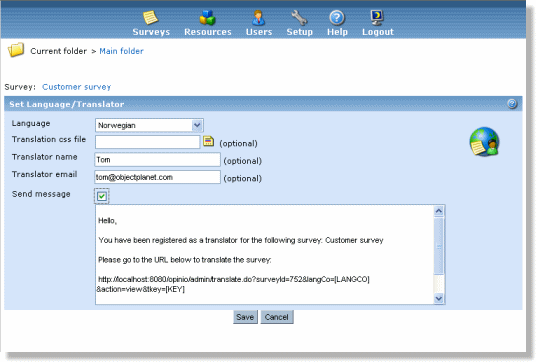
Task: Click the yellow current folder icon
Action: pos(16,50)
